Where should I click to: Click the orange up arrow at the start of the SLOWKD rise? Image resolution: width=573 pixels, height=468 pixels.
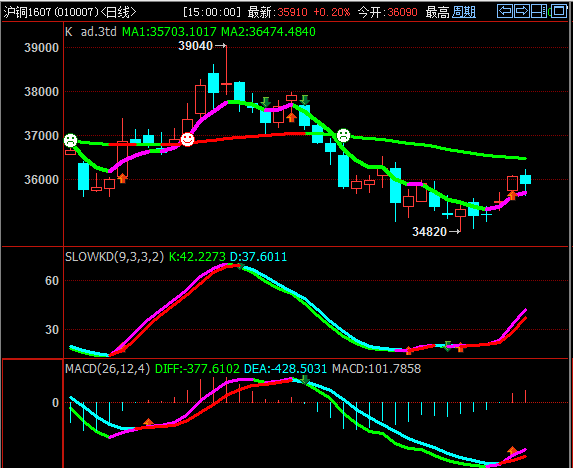(x=122, y=348)
